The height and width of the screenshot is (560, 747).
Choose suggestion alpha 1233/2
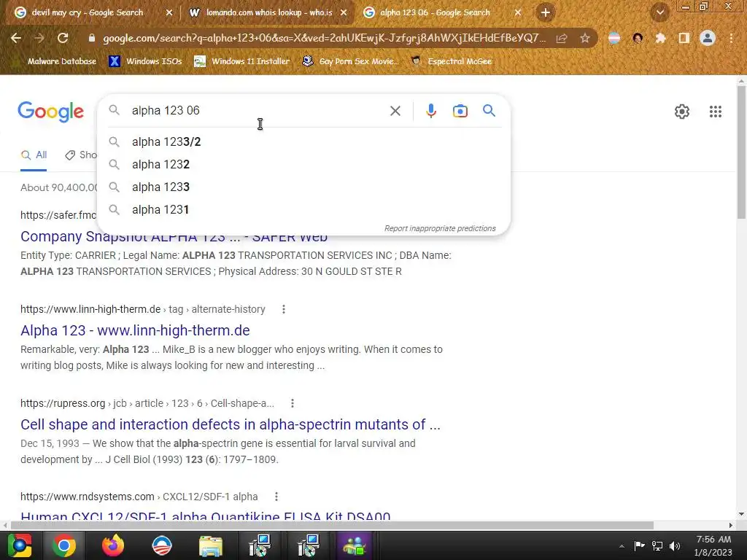tap(303, 142)
